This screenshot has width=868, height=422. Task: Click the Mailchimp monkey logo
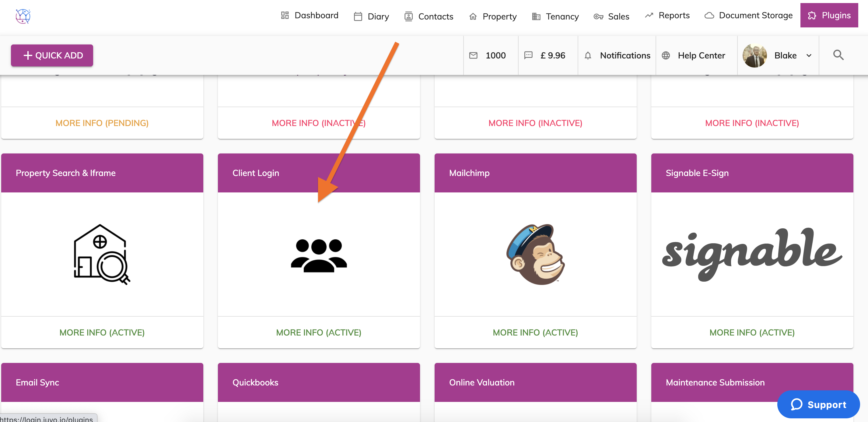point(535,254)
